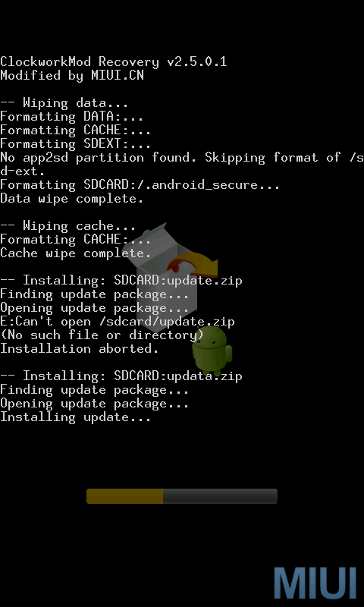Click the ClockworkMod Recovery v2.5.0.1 title

tap(113, 62)
